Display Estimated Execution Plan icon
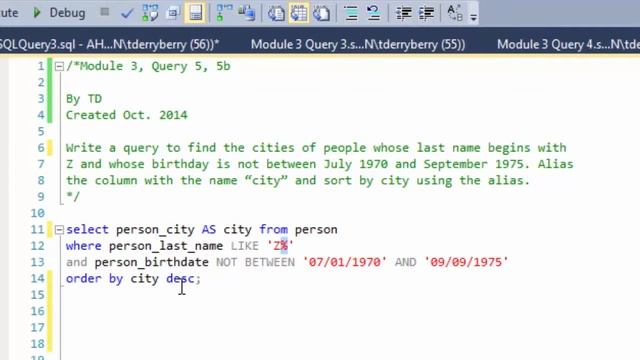Viewport: 640px width, 360px height. 150,13
